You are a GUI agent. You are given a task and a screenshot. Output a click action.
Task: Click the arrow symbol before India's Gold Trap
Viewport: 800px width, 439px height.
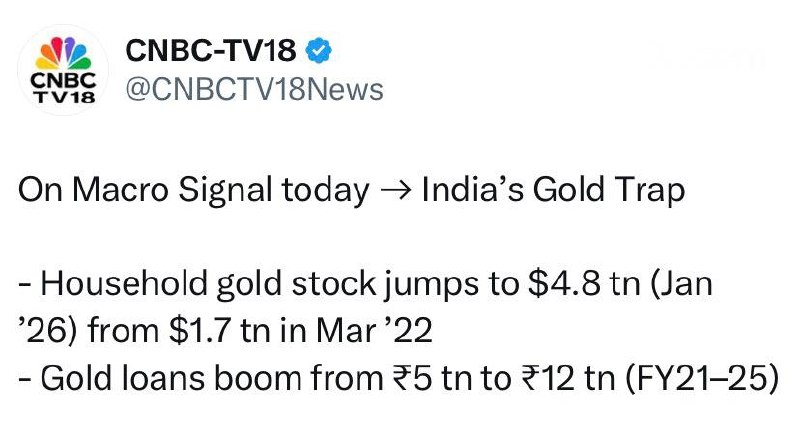tap(396, 190)
